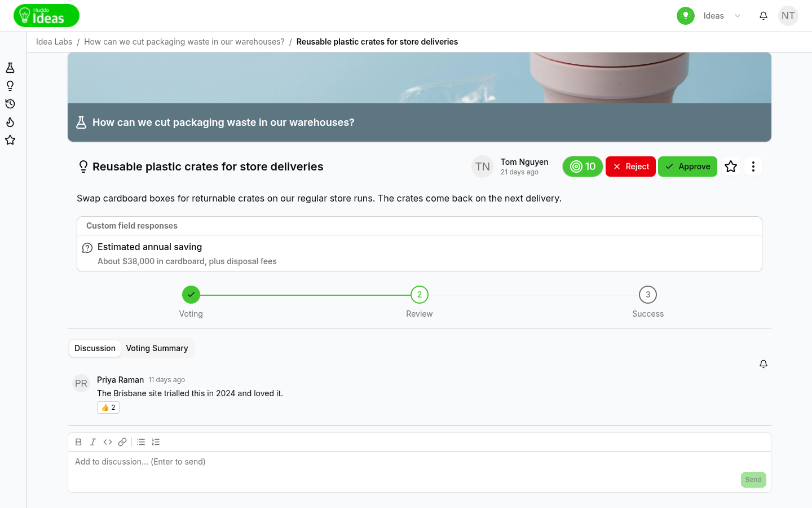Click the 'Priya Raman' commenter name
The height and width of the screenshot is (508, 812).
coord(121,380)
